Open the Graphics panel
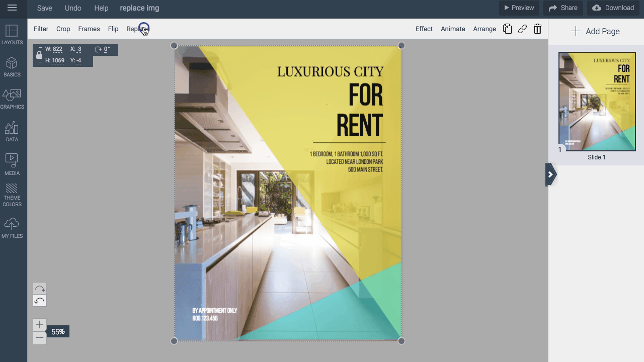The image size is (644, 362). click(x=12, y=99)
